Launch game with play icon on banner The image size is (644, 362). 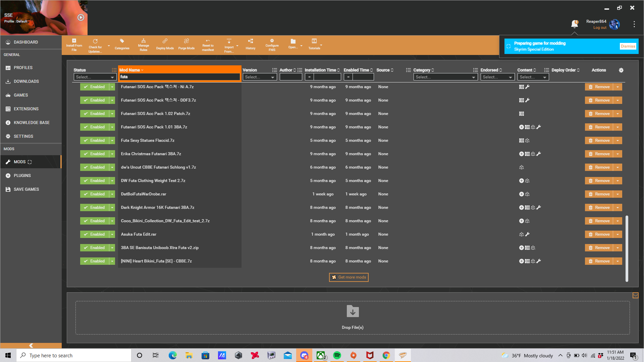click(x=81, y=17)
